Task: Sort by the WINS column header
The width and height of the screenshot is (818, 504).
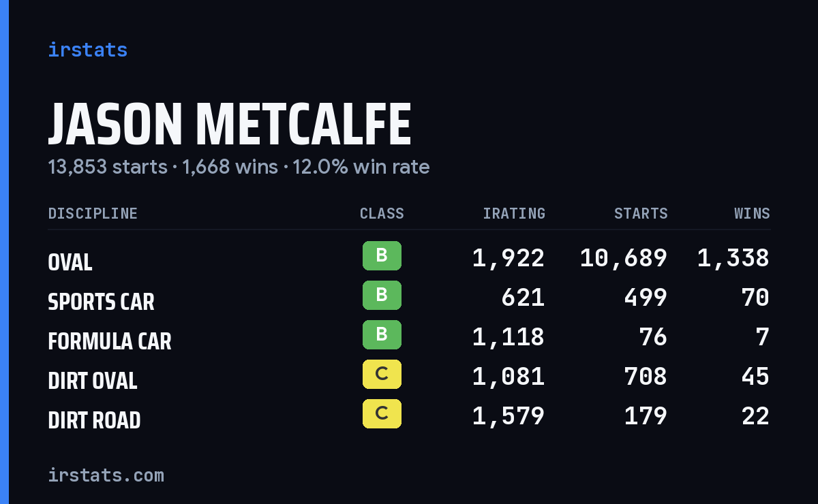Action: click(752, 213)
